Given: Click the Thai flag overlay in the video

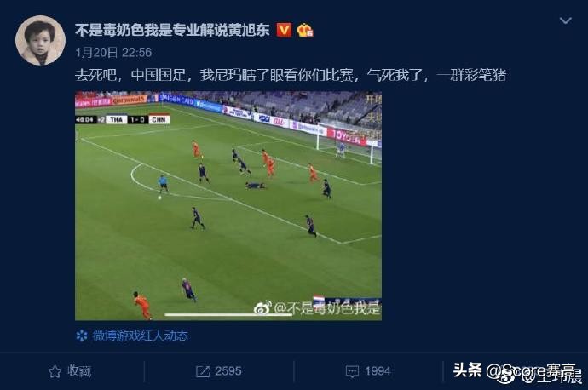Looking at the screenshot, I should (319, 300).
